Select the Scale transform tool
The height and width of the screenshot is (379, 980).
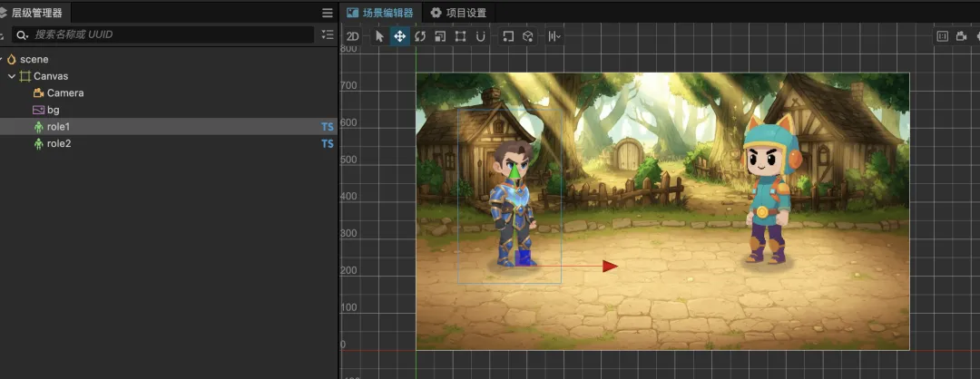tap(440, 36)
